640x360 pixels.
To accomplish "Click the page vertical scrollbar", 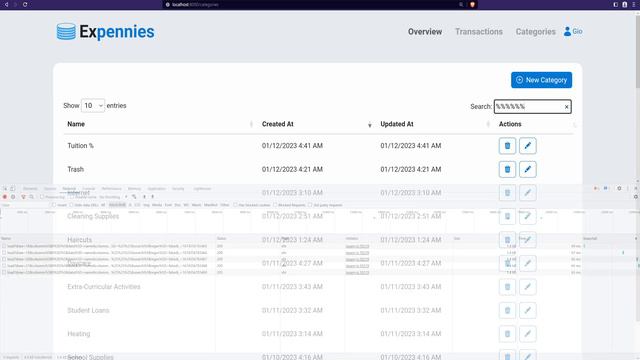I will (x=638, y=51).
